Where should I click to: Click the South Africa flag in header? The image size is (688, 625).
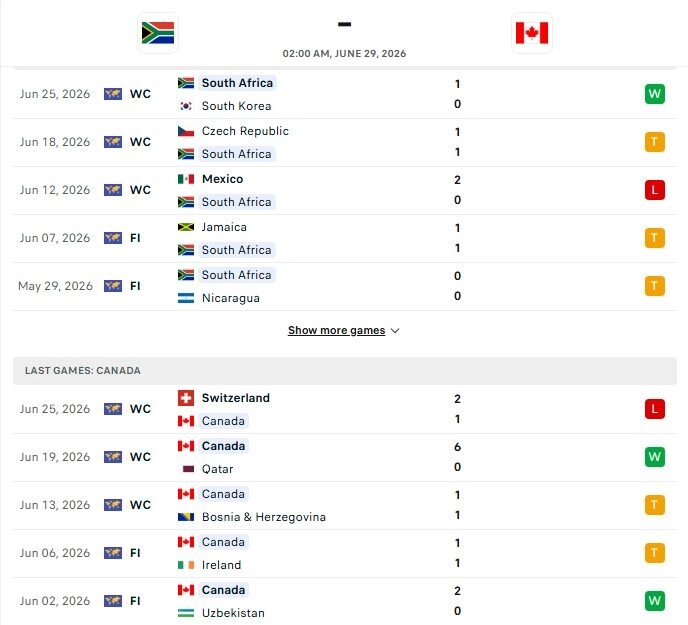[158, 33]
